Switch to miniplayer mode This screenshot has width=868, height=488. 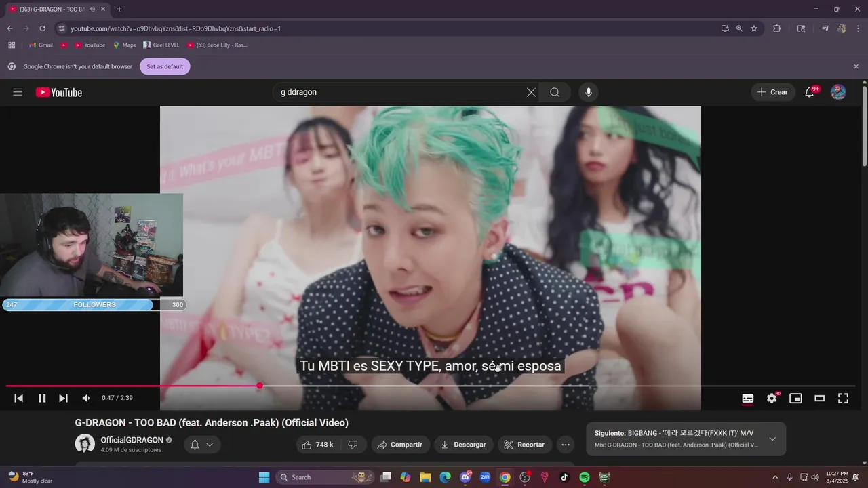795,399
